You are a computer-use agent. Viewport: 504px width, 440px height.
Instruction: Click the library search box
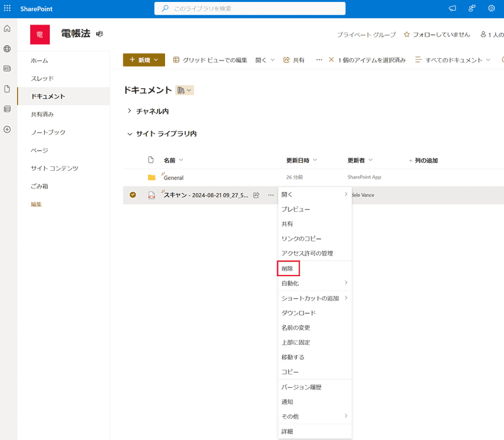tap(250, 8)
